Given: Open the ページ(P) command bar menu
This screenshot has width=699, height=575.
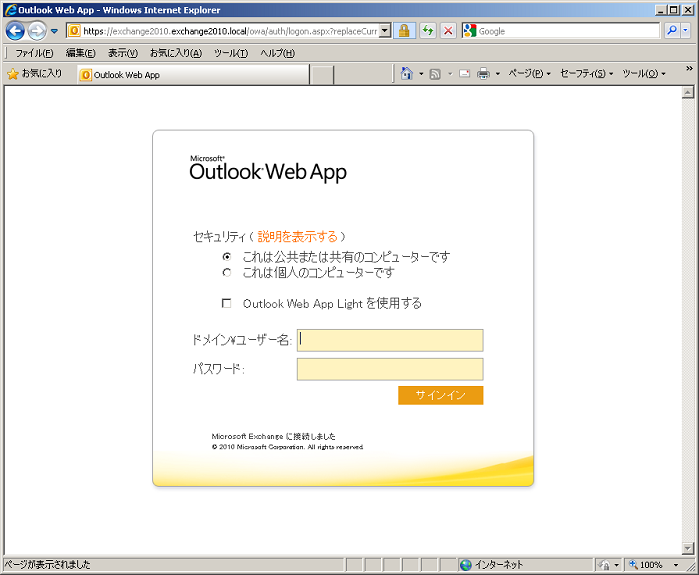Looking at the screenshot, I should 529,74.
